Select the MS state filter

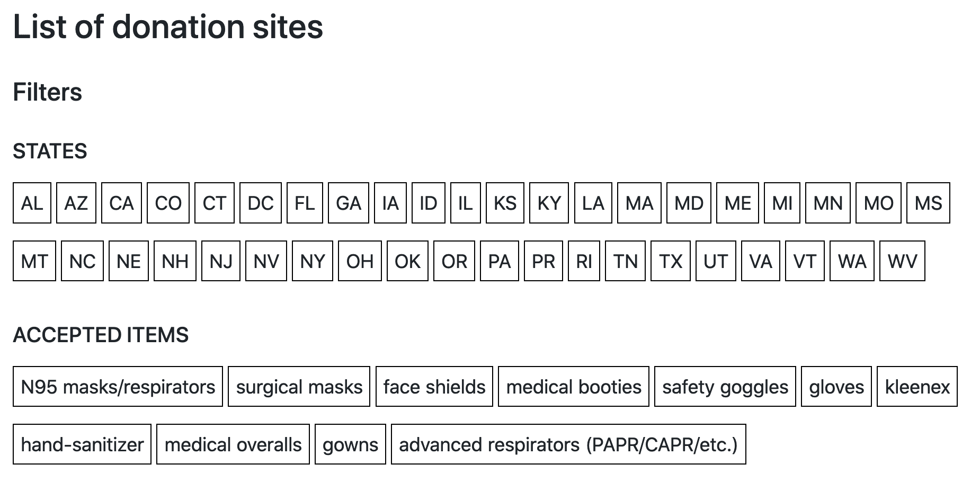click(928, 203)
